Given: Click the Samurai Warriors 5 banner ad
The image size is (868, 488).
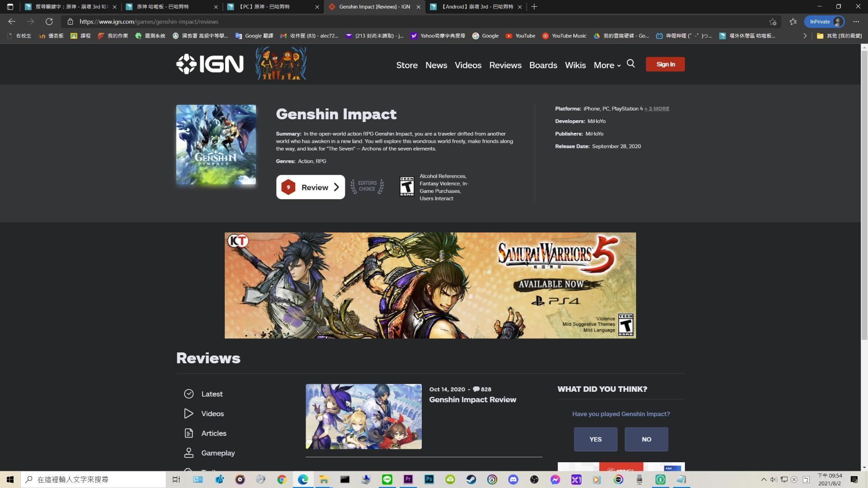Looking at the screenshot, I should (x=430, y=286).
